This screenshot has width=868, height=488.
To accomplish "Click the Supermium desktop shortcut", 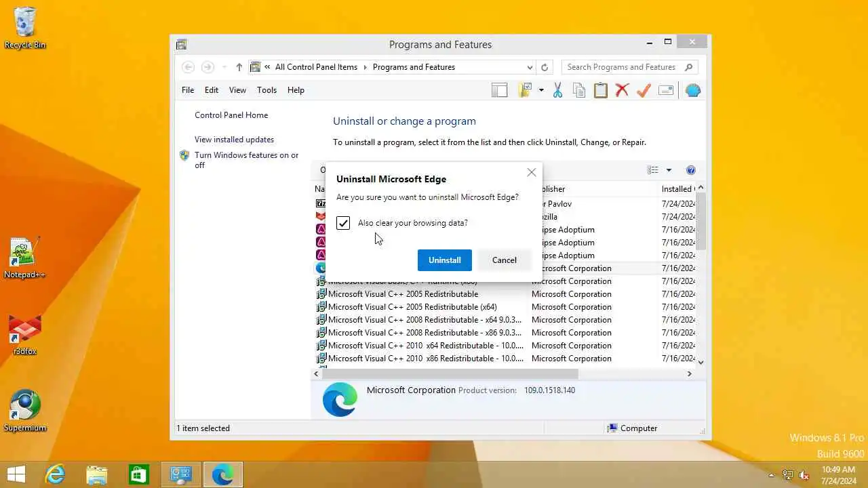I will [25, 411].
